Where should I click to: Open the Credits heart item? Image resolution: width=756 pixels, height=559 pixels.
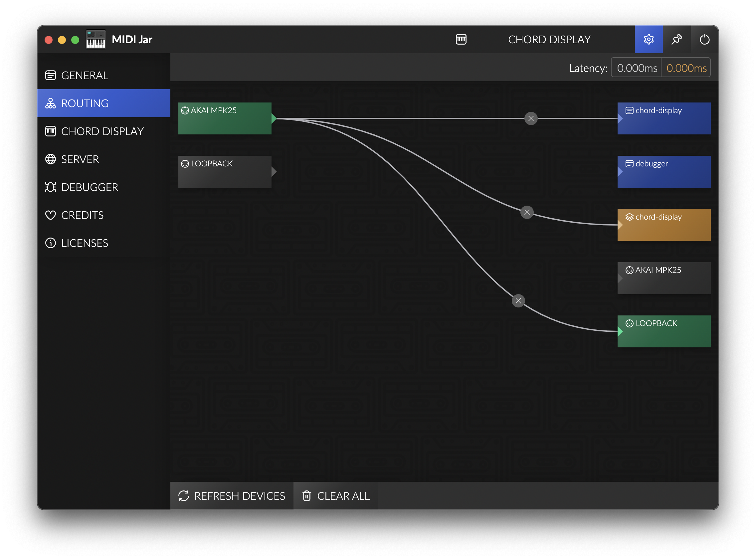click(82, 215)
